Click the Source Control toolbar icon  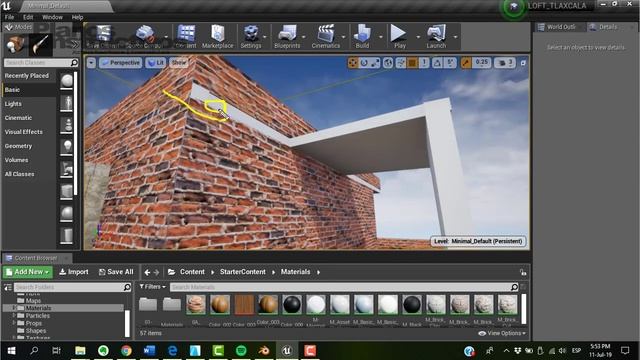[144, 36]
